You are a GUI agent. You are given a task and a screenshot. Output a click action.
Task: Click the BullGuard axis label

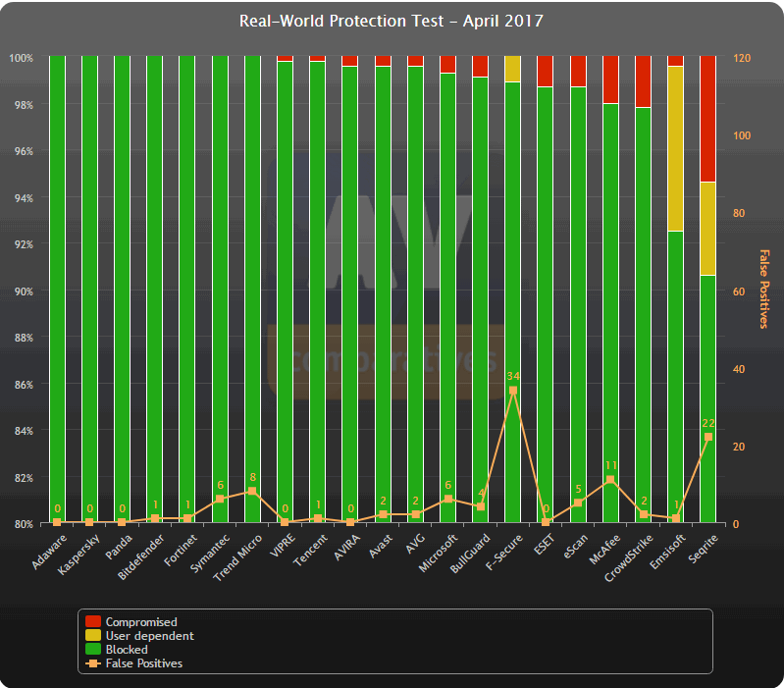[x=470, y=554]
